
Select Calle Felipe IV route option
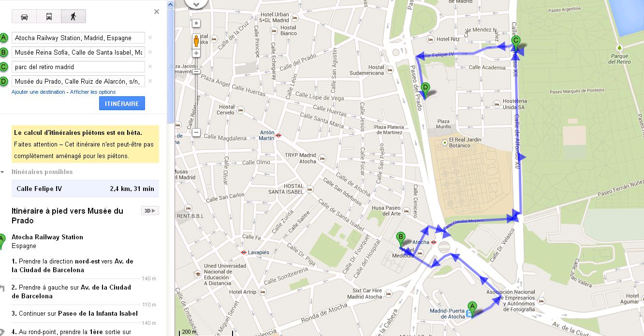pyautogui.click(x=85, y=189)
